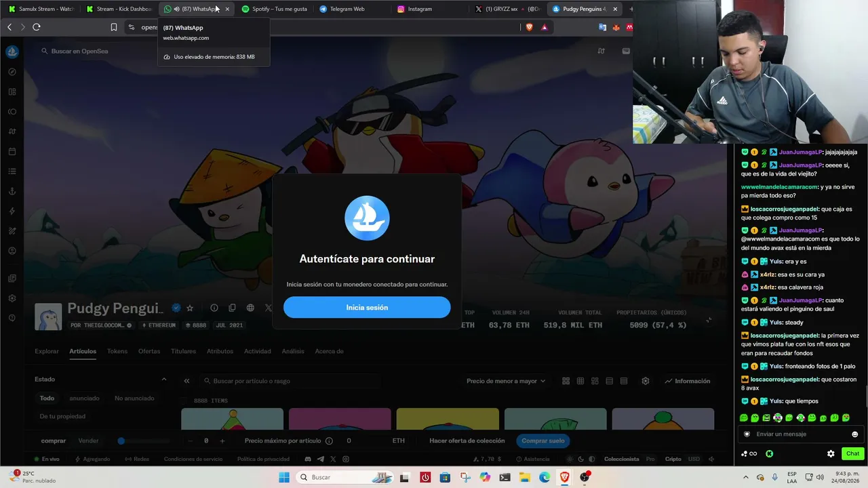Click the Buscar por artículo o rasgo field
The image size is (868, 488).
tap(290, 381)
